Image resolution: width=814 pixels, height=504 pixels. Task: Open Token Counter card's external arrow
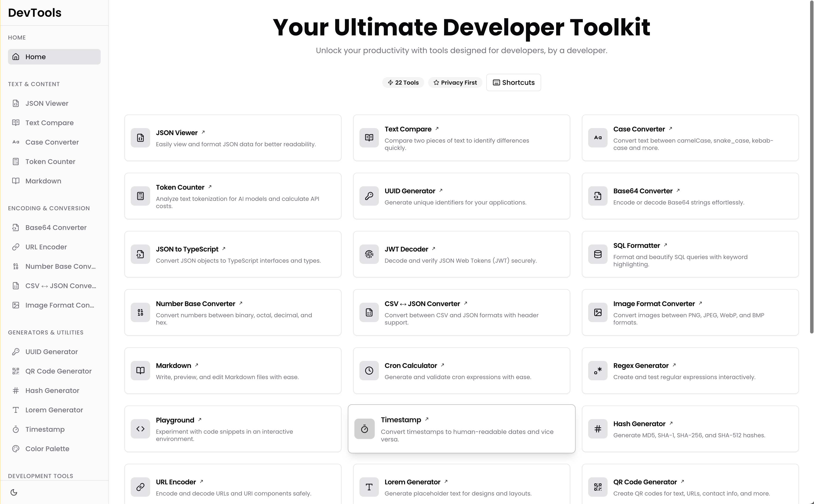pyautogui.click(x=210, y=187)
